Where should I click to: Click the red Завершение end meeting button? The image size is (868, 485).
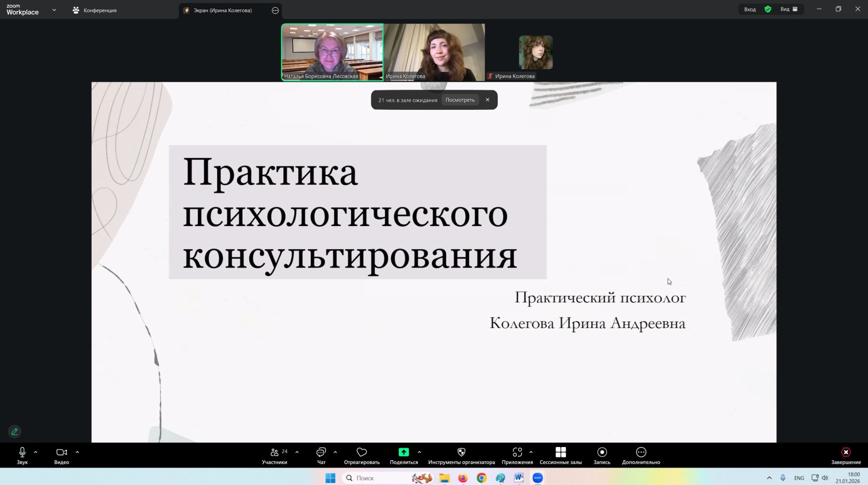[x=845, y=455]
